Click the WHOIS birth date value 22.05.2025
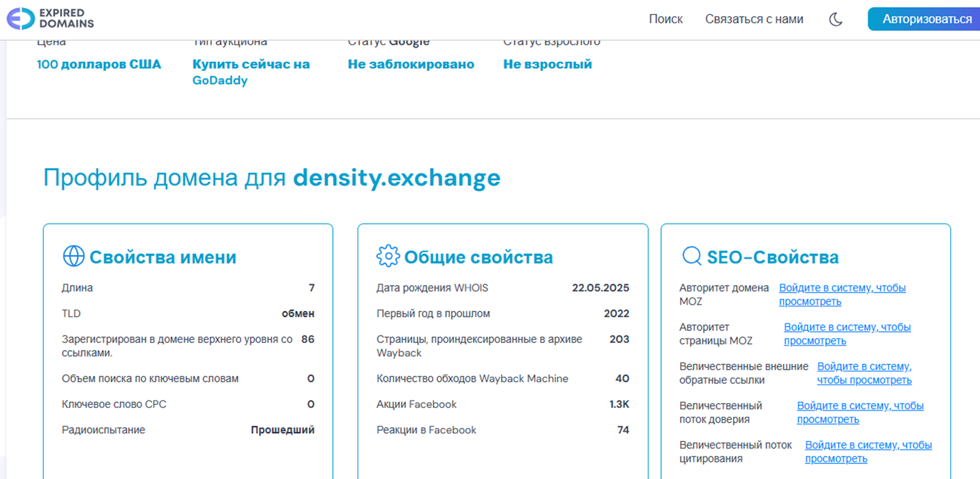Screen dimensions: 980x479 pyautogui.click(x=600, y=288)
